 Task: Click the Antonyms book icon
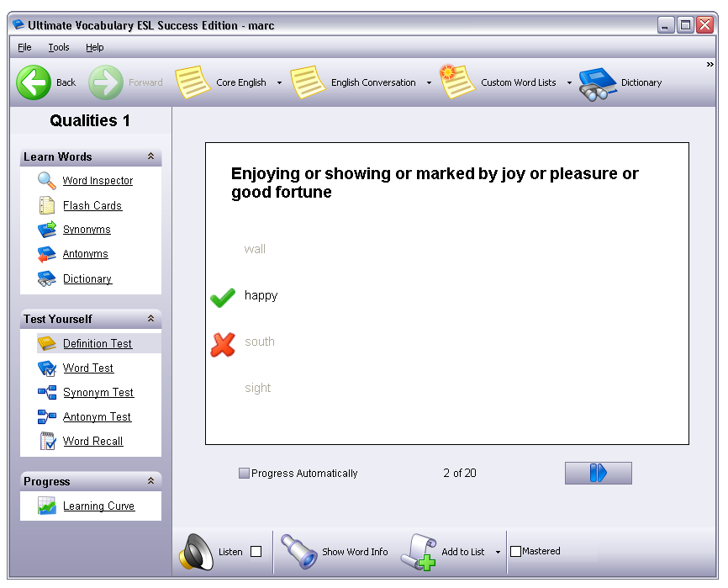coord(47,253)
